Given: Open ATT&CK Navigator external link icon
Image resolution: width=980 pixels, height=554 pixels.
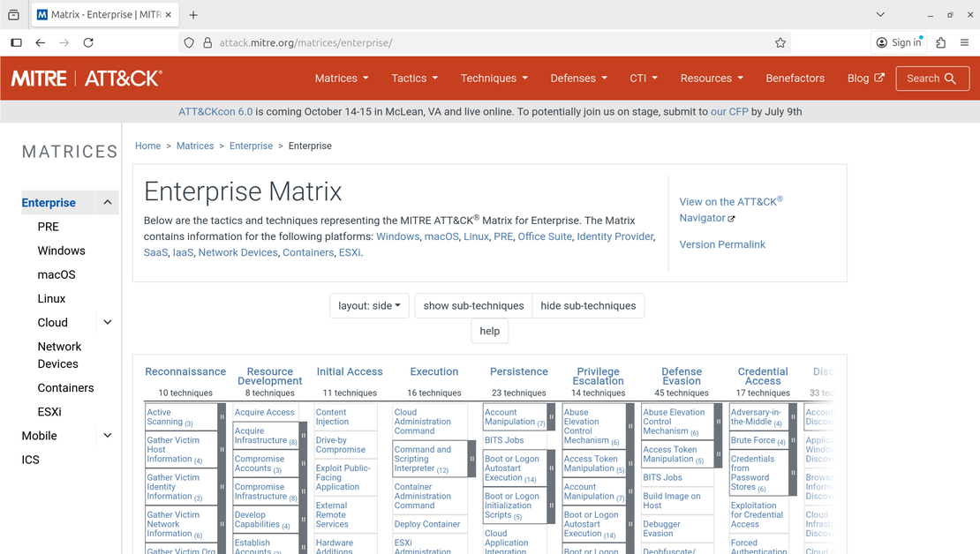Looking at the screenshot, I should coord(731,218).
